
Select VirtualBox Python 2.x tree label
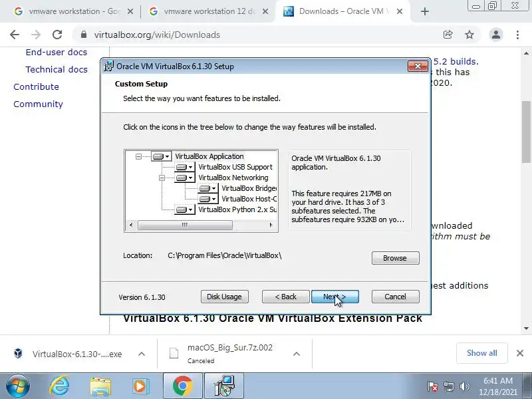click(x=237, y=209)
